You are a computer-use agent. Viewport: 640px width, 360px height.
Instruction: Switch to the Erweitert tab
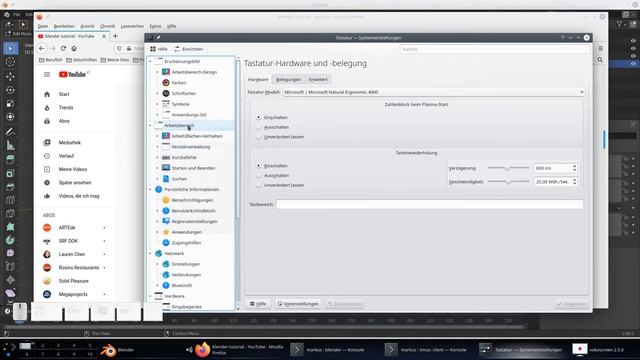point(318,80)
